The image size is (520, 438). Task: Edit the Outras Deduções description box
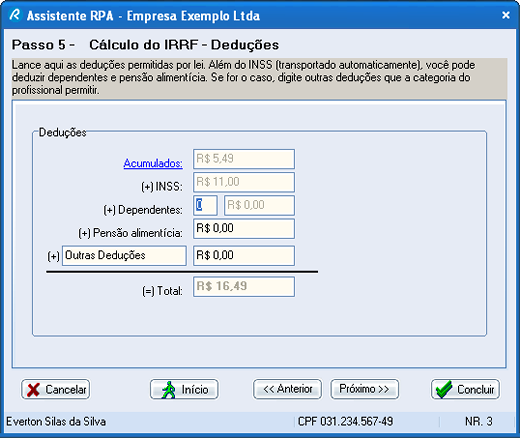point(124,256)
